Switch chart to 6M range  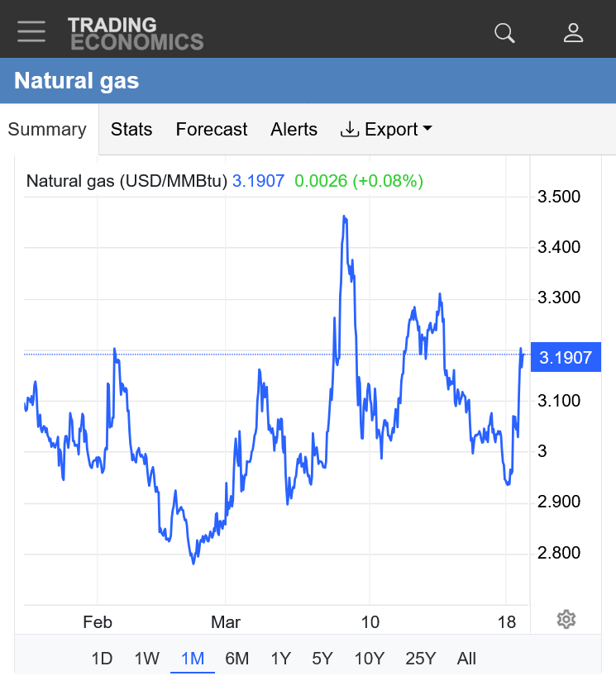pos(237,659)
